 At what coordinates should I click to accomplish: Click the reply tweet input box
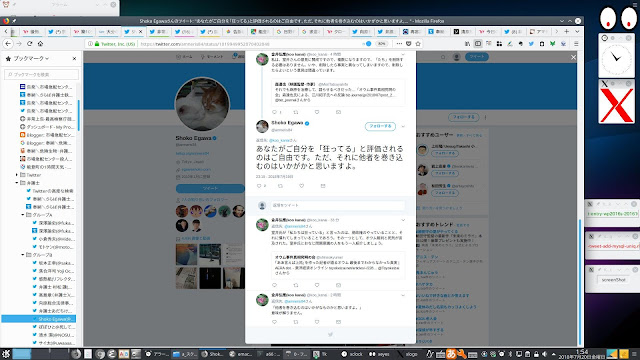pyautogui.click(x=337, y=205)
